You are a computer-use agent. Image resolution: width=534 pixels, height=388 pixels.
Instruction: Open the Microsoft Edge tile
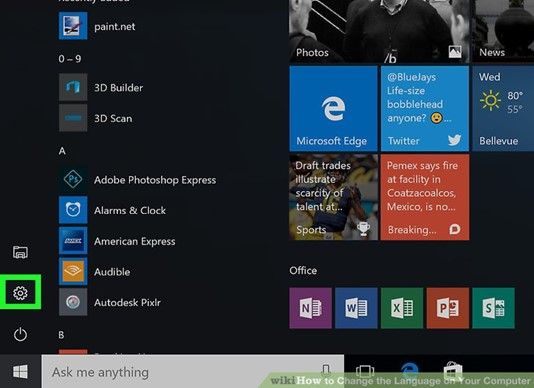[333, 109]
